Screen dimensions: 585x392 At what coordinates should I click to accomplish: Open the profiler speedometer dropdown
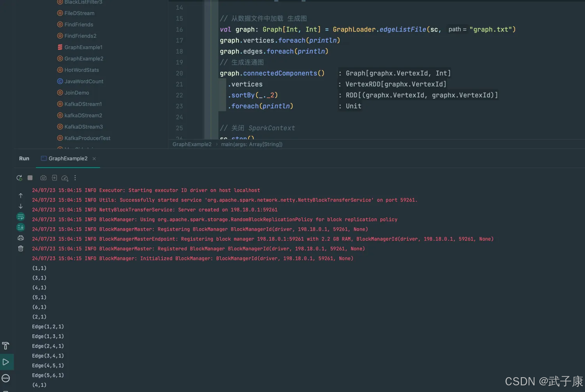pos(65,178)
